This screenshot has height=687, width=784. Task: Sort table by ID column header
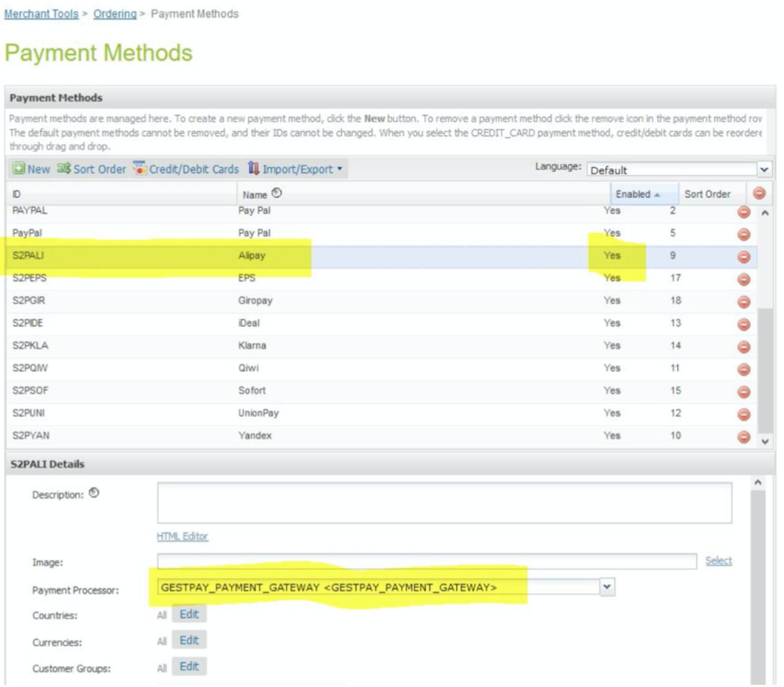[122, 194]
